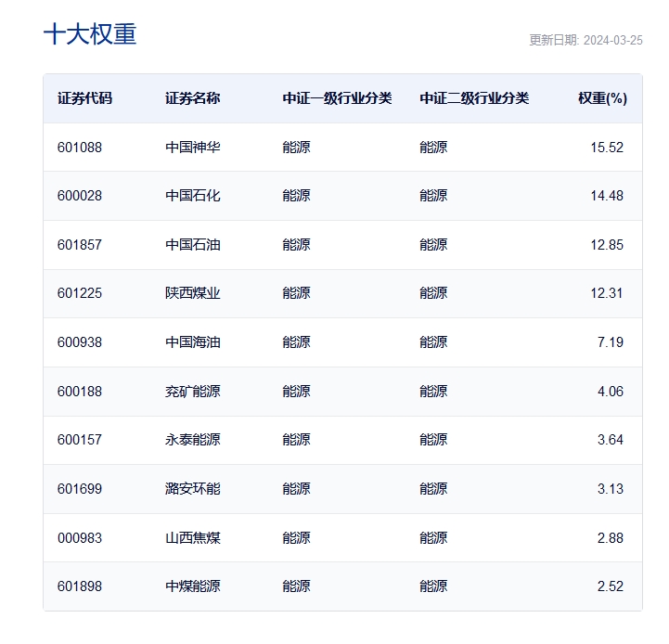This screenshot has height=644, width=669.
Task: Select stock code 600157
Action: (x=80, y=439)
